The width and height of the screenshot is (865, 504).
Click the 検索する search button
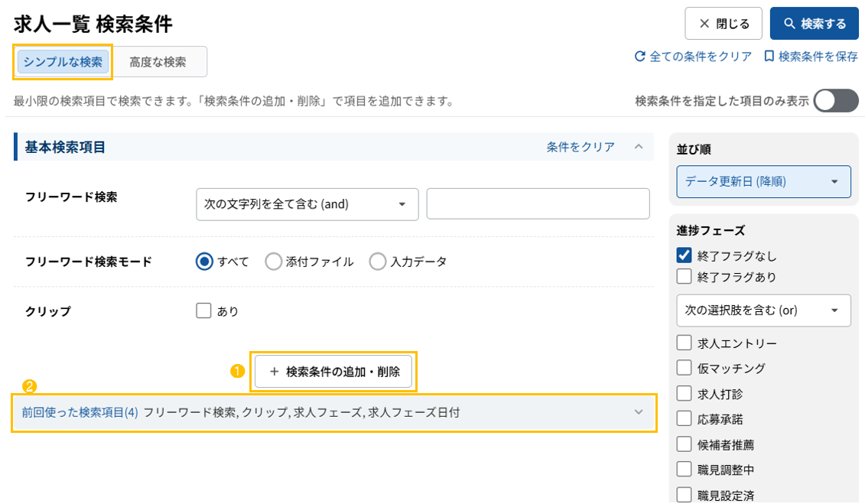(815, 24)
